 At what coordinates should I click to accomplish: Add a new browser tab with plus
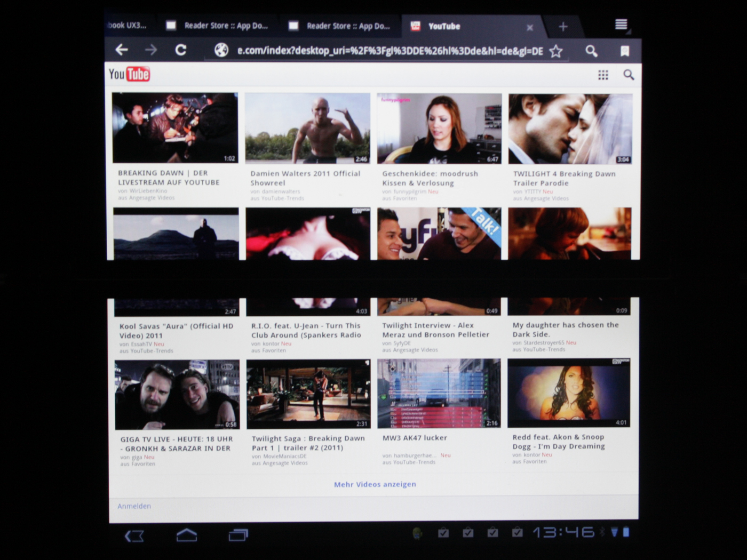[563, 27]
